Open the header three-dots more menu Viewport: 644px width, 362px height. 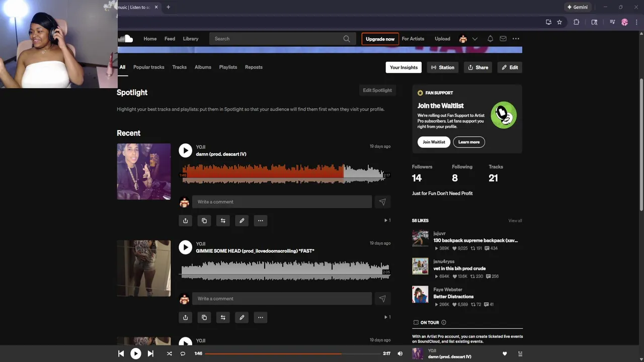516,39
